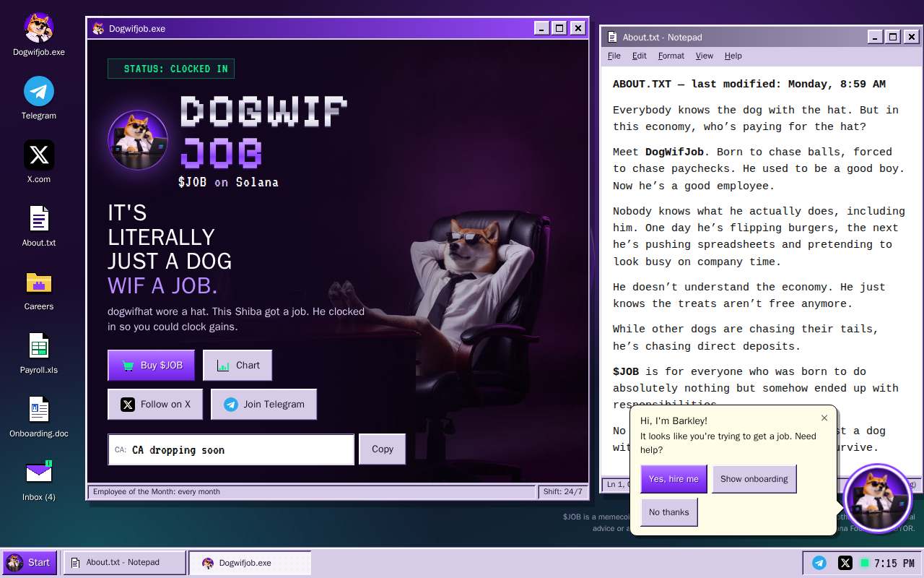This screenshot has height=578, width=924.
Task: Click Show onboarding in Barkley bubble
Action: coord(754,479)
